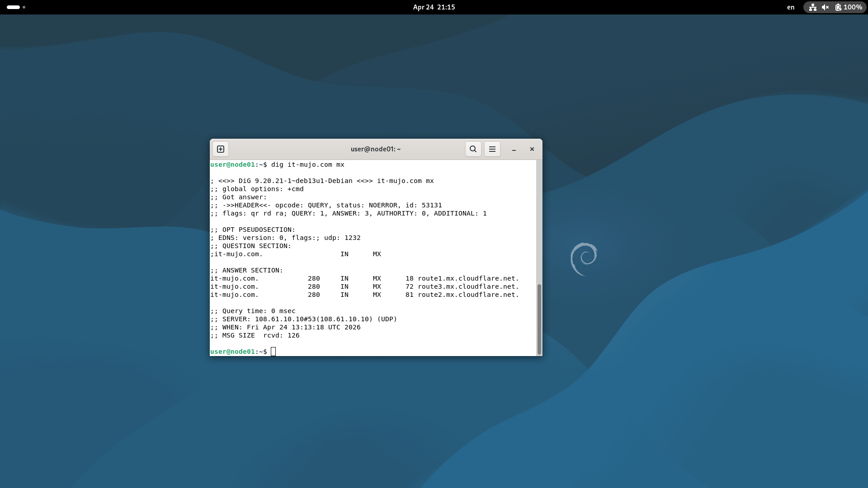Click 'route1.mx.cloudflare.net.' record

(x=468, y=278)
